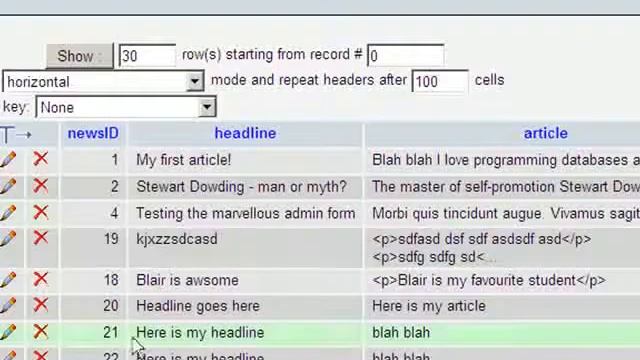Open the sort key None dropdown

click(x=126, y=107)
